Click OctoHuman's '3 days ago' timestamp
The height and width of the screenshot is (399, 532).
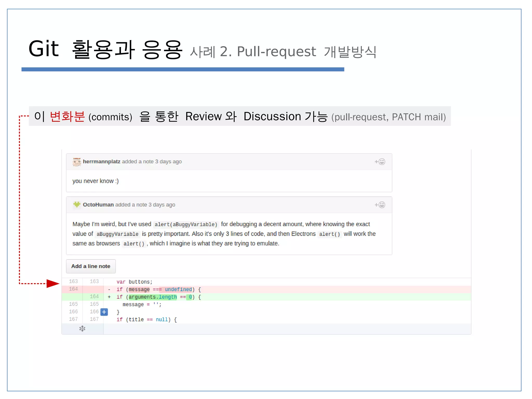click(162, 205)
